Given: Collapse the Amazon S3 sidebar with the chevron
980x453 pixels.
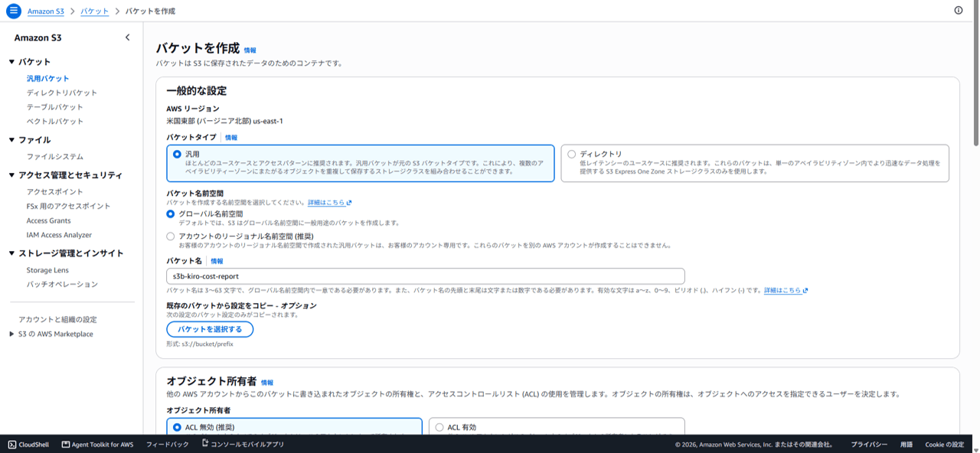Looking at the screenshot, I should (127, 37).
